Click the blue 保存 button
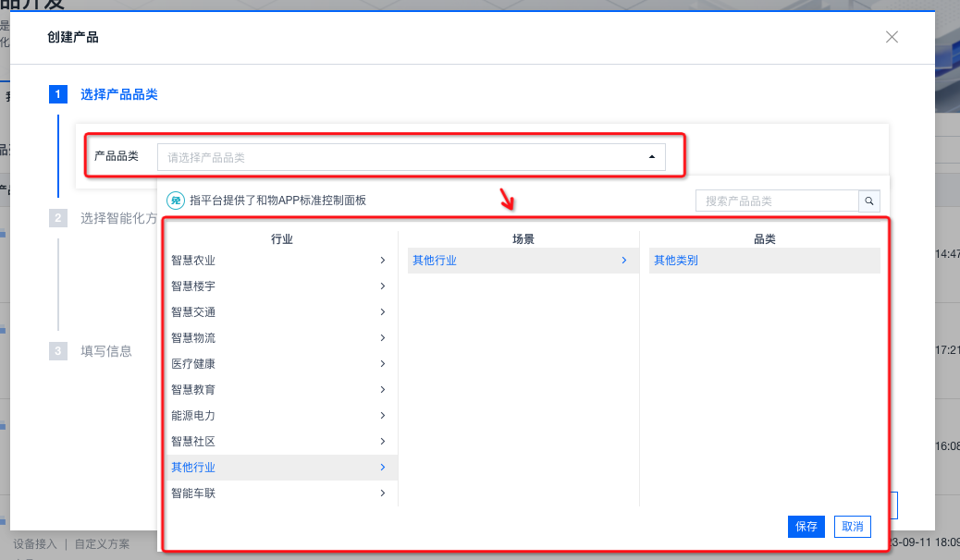Image resolution: width=960 pixels, height=560 pixels. (806, 526)
